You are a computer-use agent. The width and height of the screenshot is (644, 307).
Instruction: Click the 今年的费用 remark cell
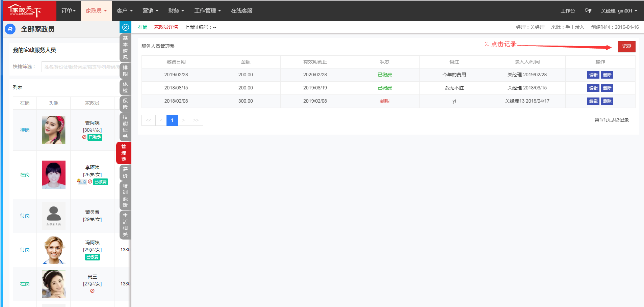point(454,75)
